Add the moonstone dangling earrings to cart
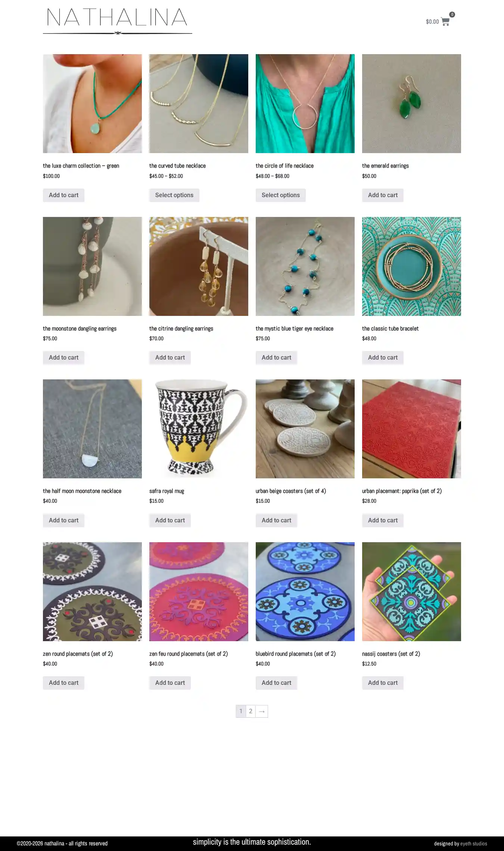The width and height of the screenshot is (504, 851). pos(63,357)
